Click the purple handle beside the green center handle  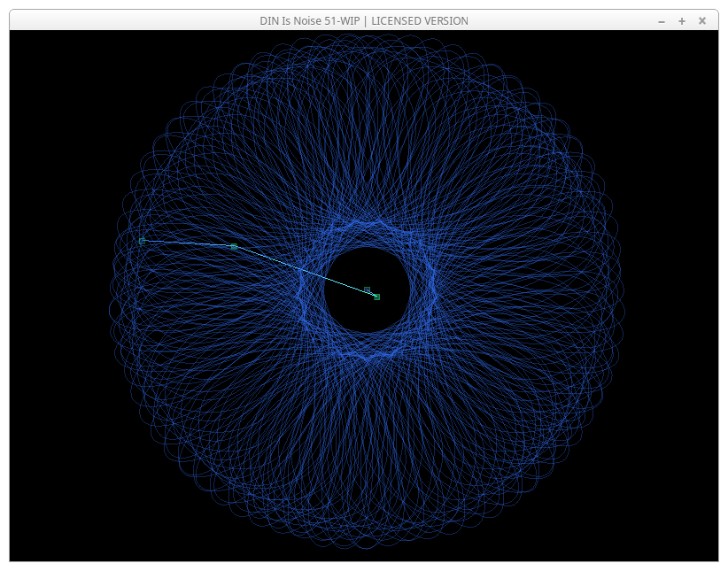[368, 289]
